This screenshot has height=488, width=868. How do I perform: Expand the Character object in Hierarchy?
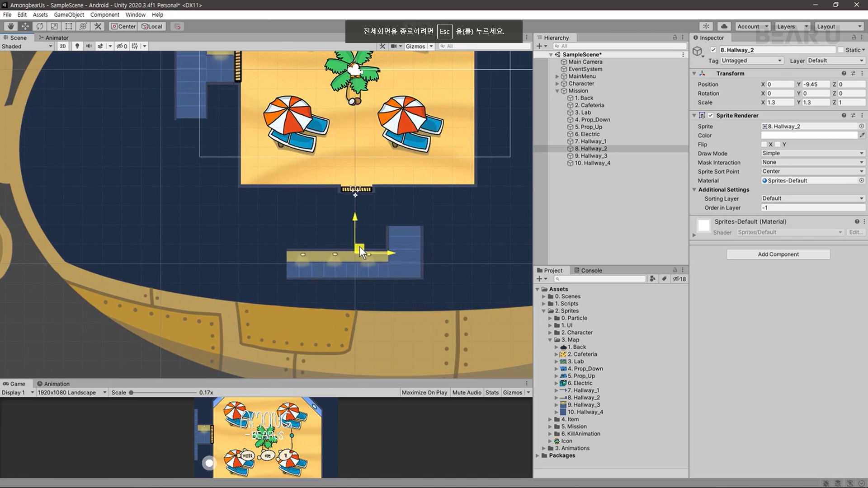(557, 84)
